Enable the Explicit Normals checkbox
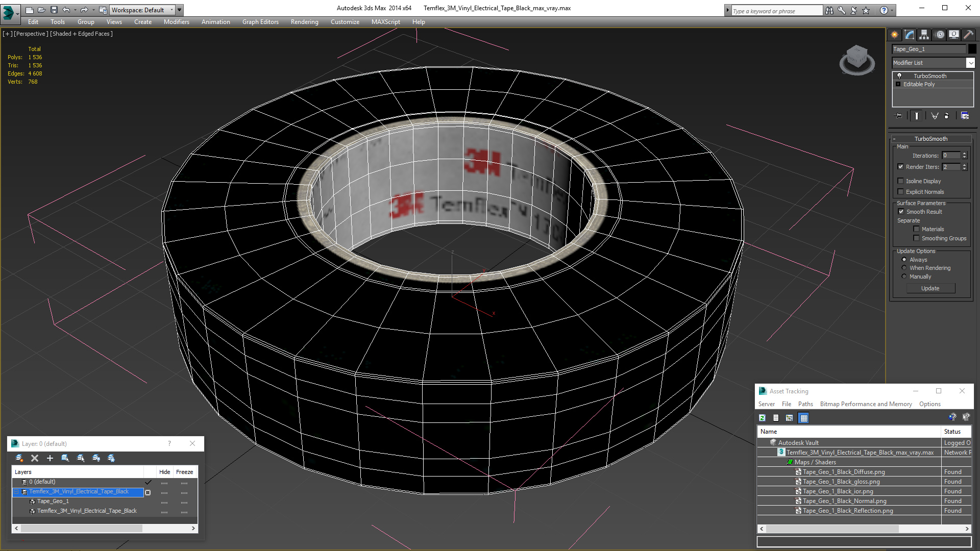 [x=901, y=192]
